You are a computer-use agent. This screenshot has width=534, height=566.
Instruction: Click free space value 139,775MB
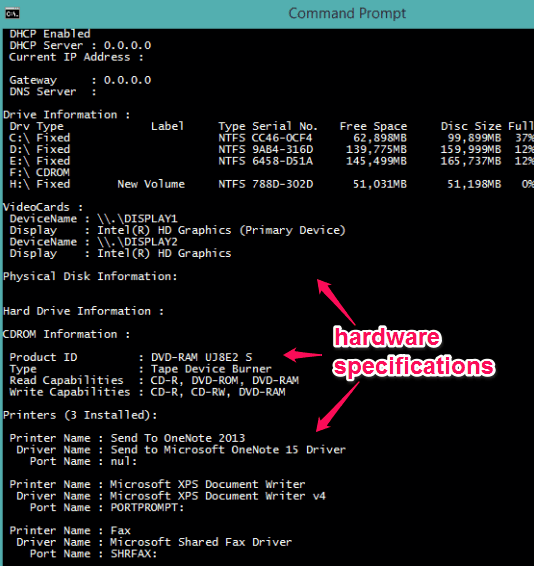pyautogui.click(x=376, y=149)
